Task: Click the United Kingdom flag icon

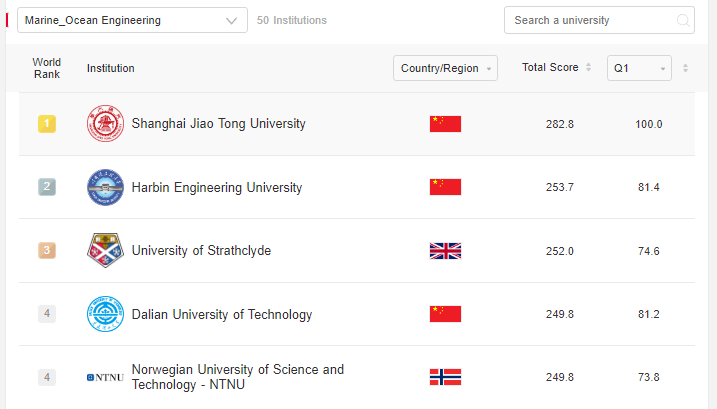Action: pyautogui.click(x=445, y=251)
